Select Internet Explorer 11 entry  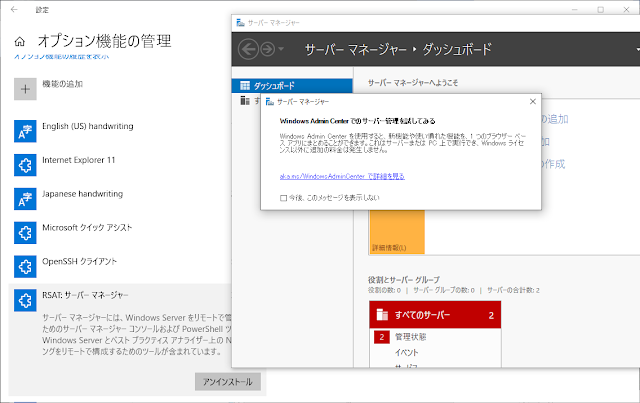pyautogui.click(x=79, y=160)
